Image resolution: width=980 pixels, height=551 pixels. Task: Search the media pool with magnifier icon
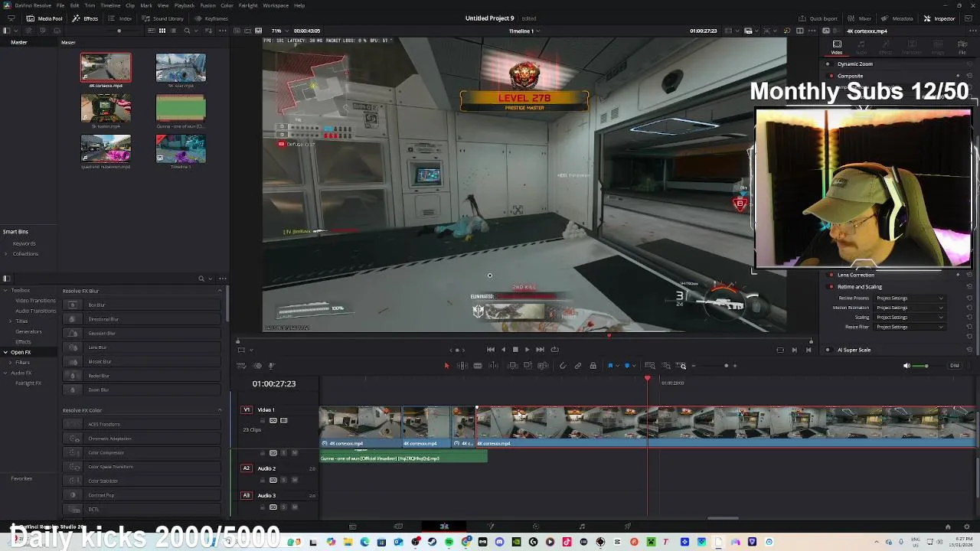point(187,31)
